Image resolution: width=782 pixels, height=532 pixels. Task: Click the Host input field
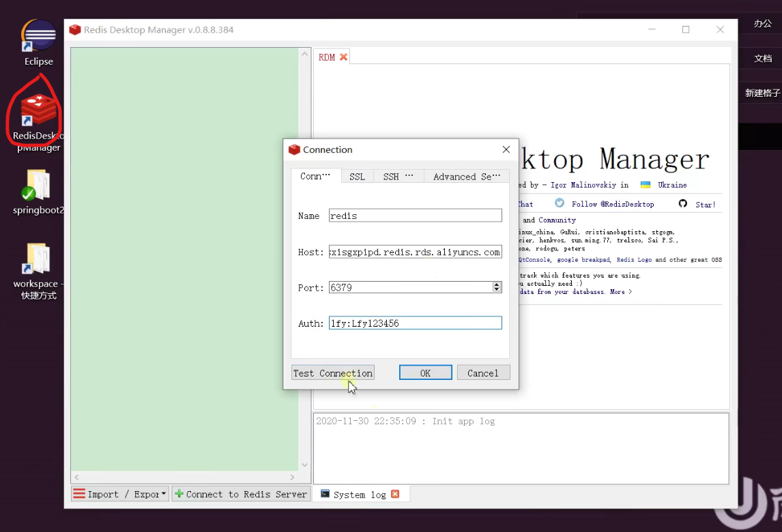click(415, 252)
